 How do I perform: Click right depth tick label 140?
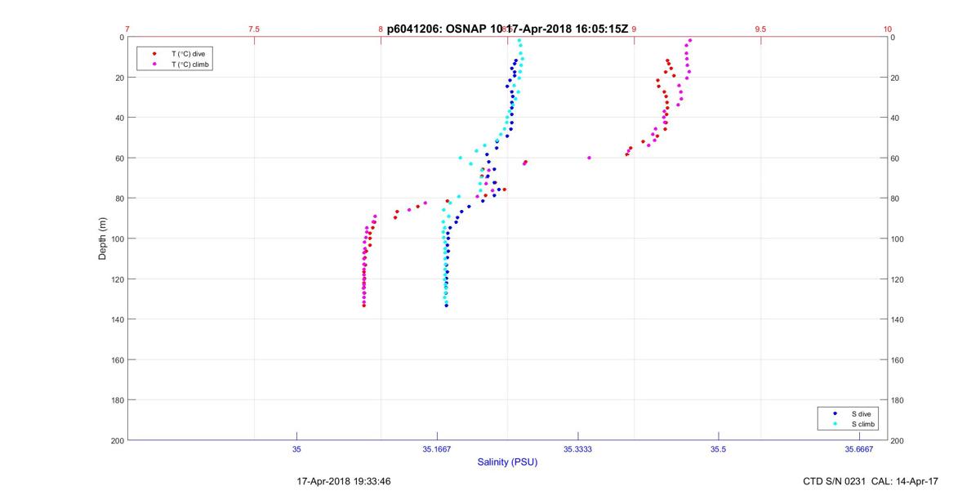tap(898, 319)
